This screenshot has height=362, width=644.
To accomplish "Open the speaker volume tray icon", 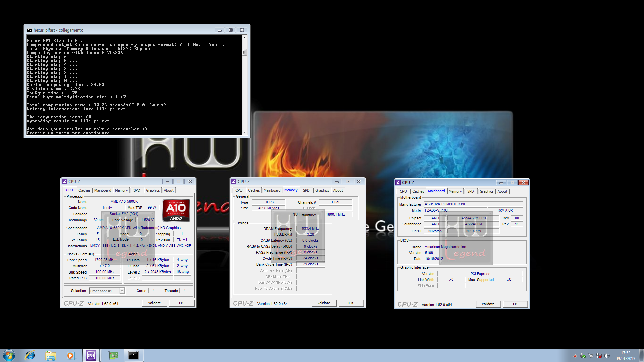I will tap(607, 356).
